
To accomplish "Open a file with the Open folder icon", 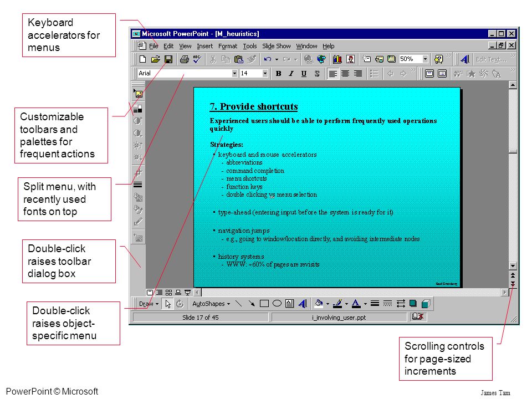I will (x=155, y=59).
